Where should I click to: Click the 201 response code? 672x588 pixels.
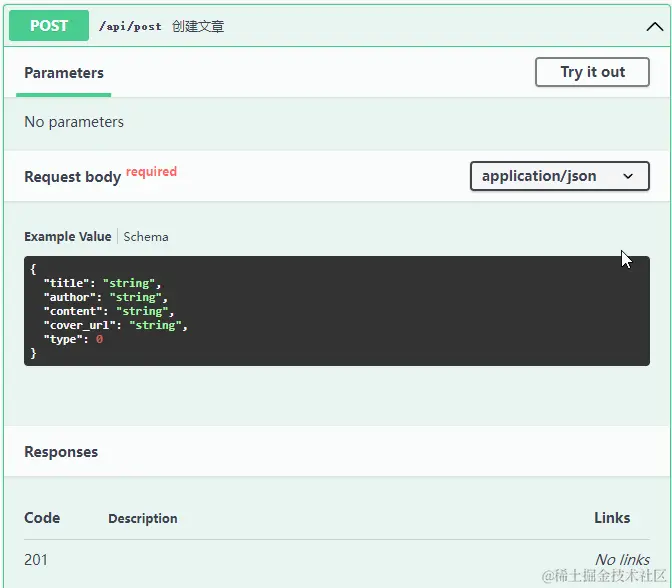(x=36, y=560)
